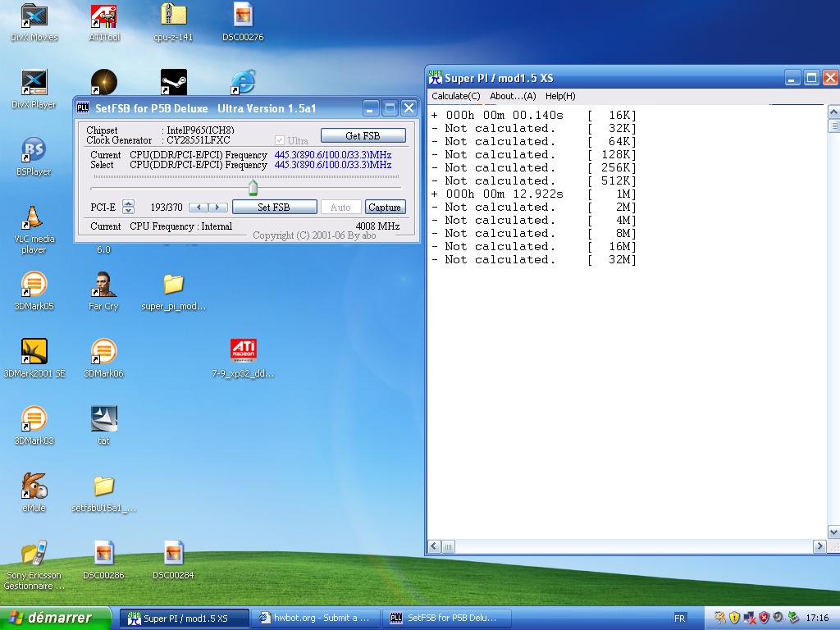Click the yellow security shield tray icon
This screenshot has height=630, width=840.
[x=734, y=618]
